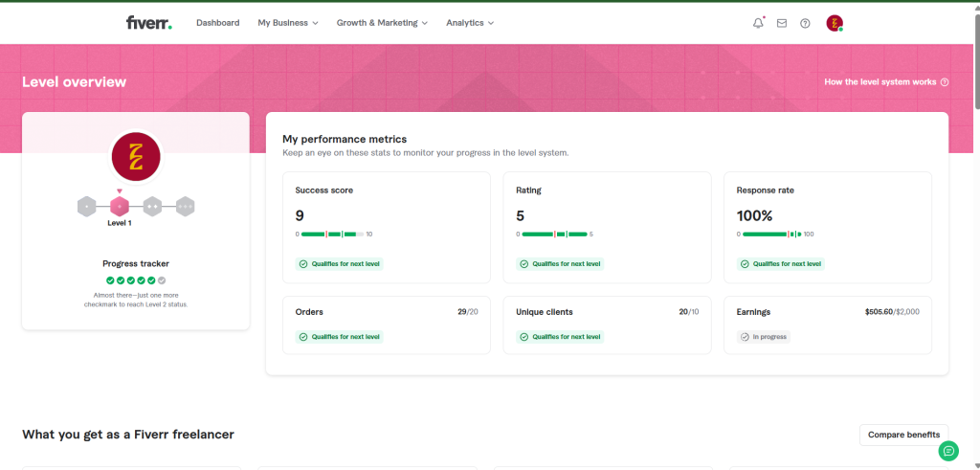980x470 pixels.
Task: Click the Success score progress bar
Action: [333, 235]
